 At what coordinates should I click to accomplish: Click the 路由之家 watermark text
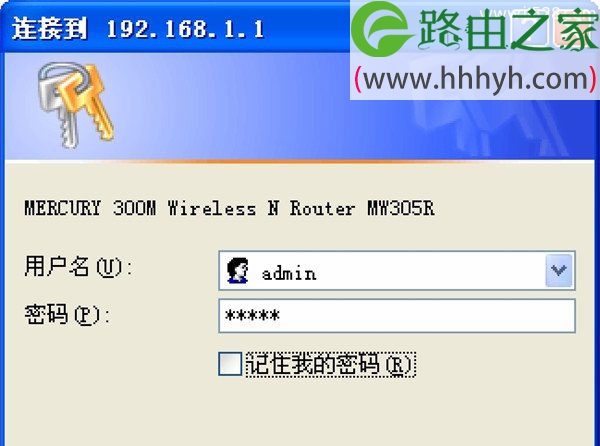(x=507, y=29)
